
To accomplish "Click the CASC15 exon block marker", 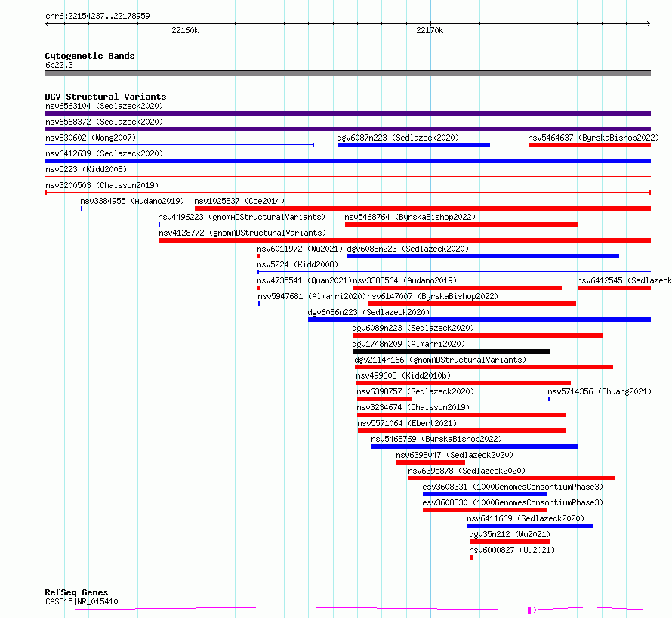I will [x=529, y=610].
